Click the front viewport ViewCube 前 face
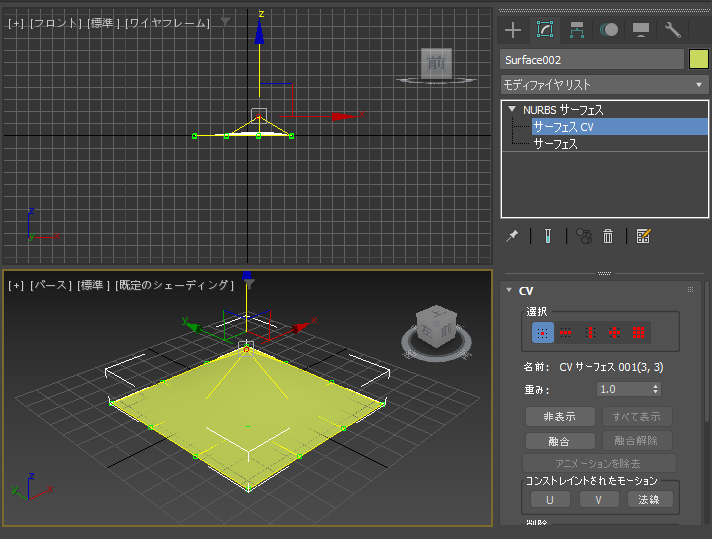 (x=436, y=63)
